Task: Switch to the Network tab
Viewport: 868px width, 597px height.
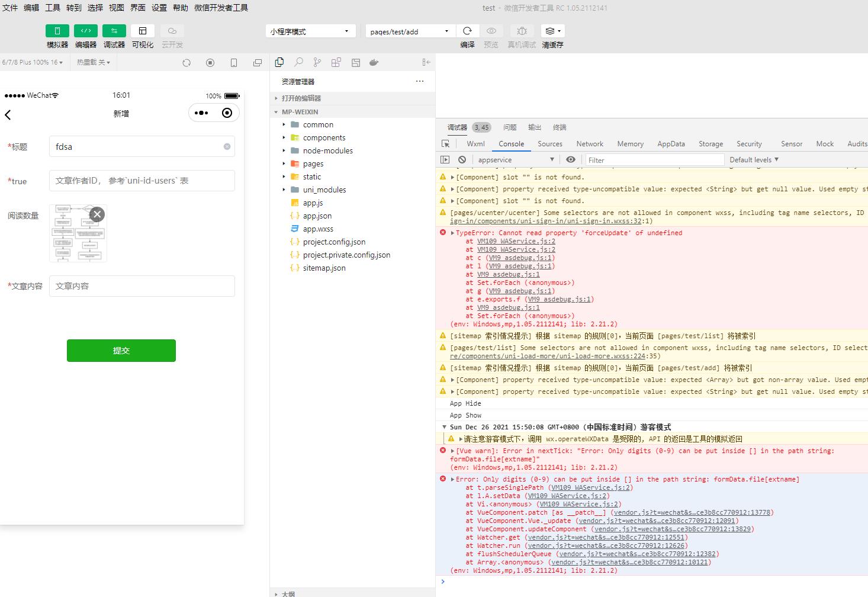Action: 590,144
